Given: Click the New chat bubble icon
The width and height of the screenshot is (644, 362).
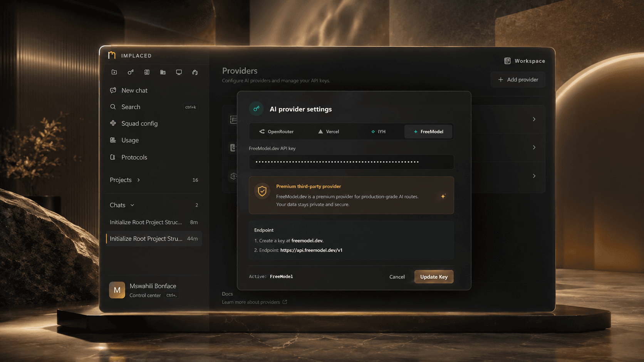Looking at the screenshot, I should pyautogui.click(x=113, y=90).
